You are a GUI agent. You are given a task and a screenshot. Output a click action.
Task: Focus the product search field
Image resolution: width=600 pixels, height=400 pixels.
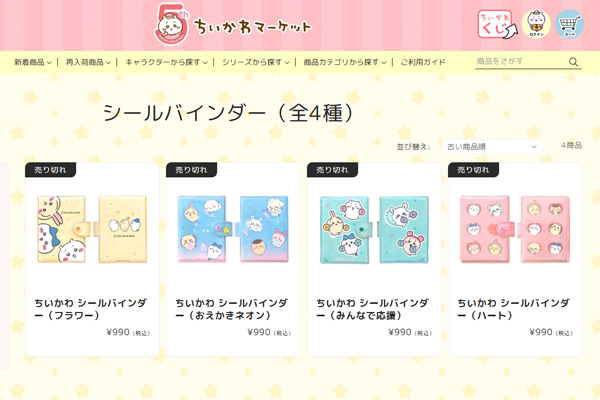coord(521,62)
